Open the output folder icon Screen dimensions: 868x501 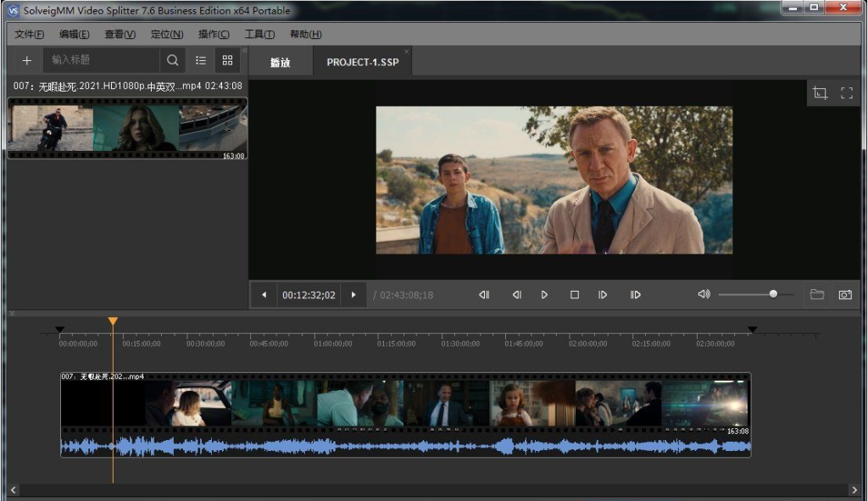pyautogui.click(x=817, y=294)
